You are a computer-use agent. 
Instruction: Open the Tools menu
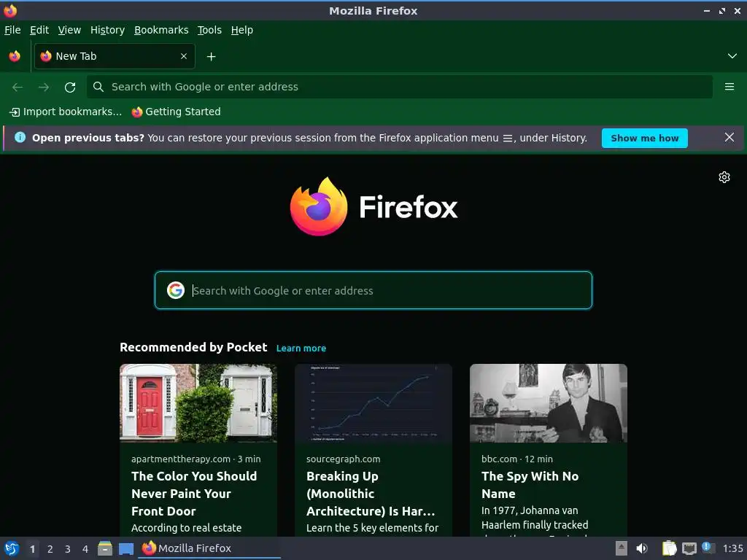(x=209, y=30)
